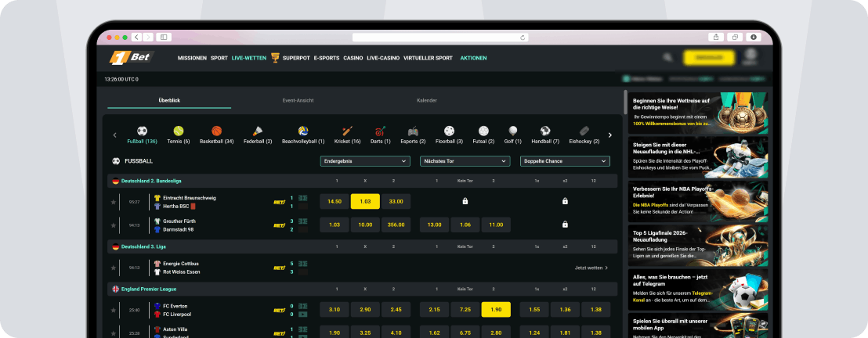The height and width of the screenshot is (338, 868).
Task: Select 14.50 odds for Eintracht Braunschweig
Action: tap(335, 201)
